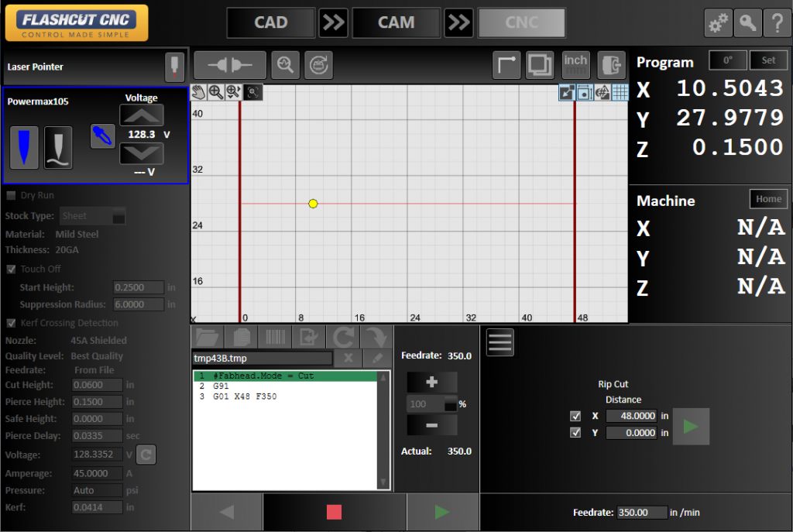Click the Set button next to Program heading
This screenshot has width=793, height=532.
(768, 60)
